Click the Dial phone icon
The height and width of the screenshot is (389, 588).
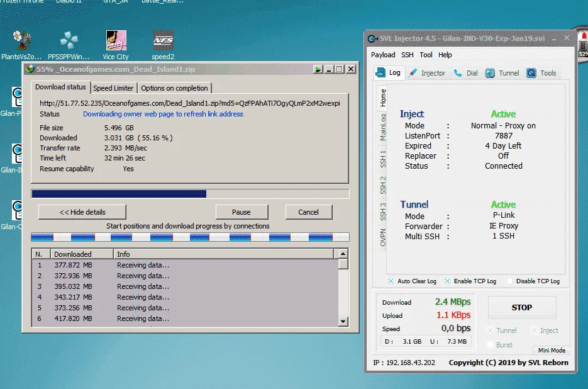point(457,73)
